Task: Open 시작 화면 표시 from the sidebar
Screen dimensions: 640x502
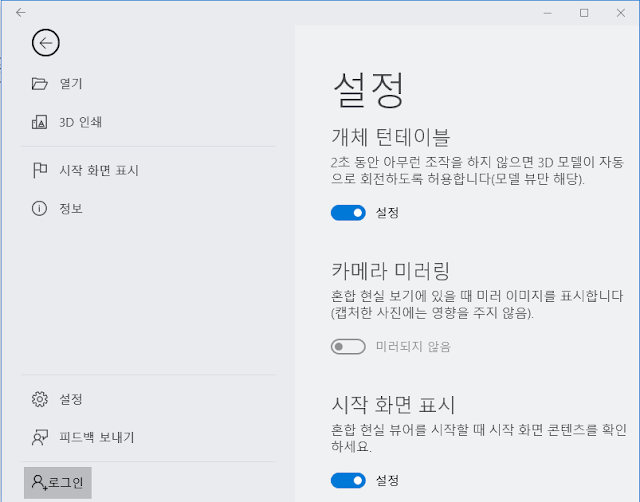Action: tap(148, 170)
